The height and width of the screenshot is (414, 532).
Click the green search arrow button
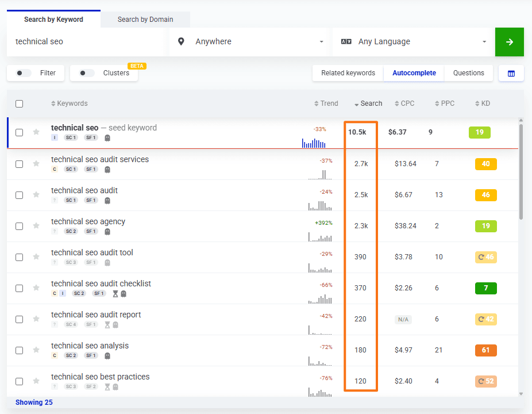click(509, 42)
